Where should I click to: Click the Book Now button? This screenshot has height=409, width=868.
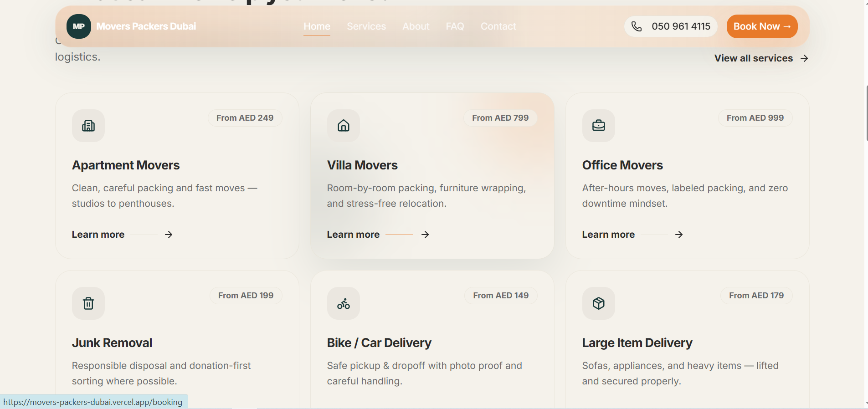coord(762,26)
